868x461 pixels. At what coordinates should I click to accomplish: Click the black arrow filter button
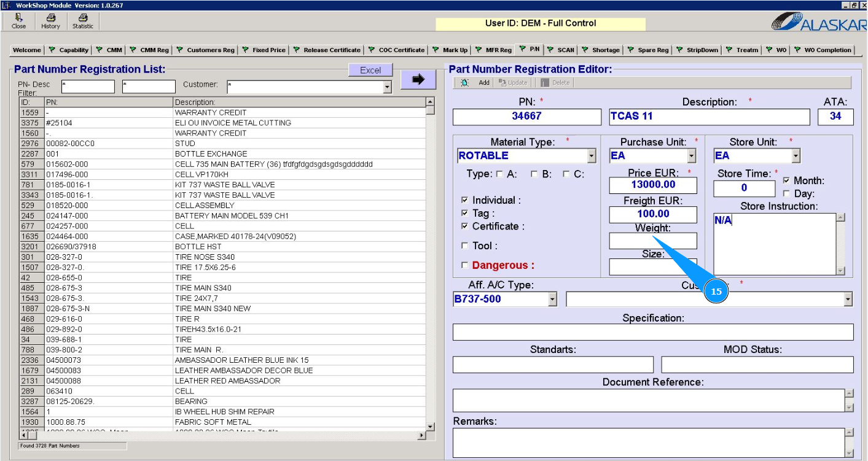tap(418, 79)
